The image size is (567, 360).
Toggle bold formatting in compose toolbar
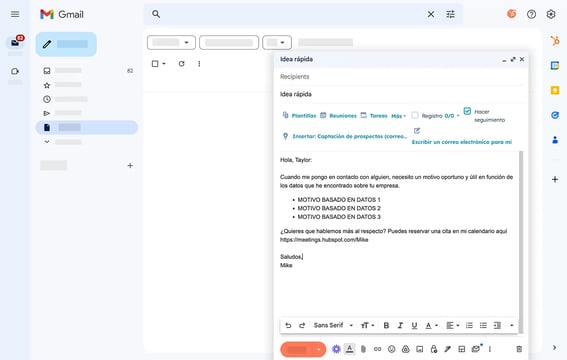[386, 325]
